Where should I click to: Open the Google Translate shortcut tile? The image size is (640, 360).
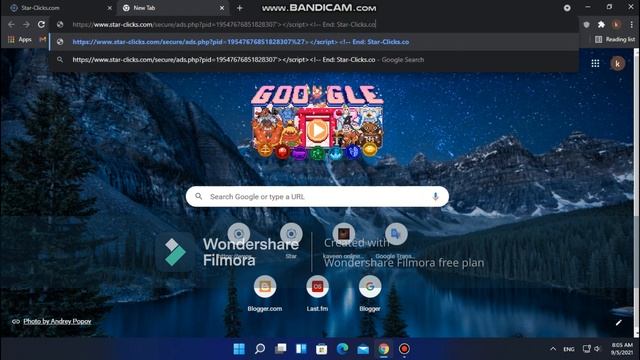pos(396,241)
